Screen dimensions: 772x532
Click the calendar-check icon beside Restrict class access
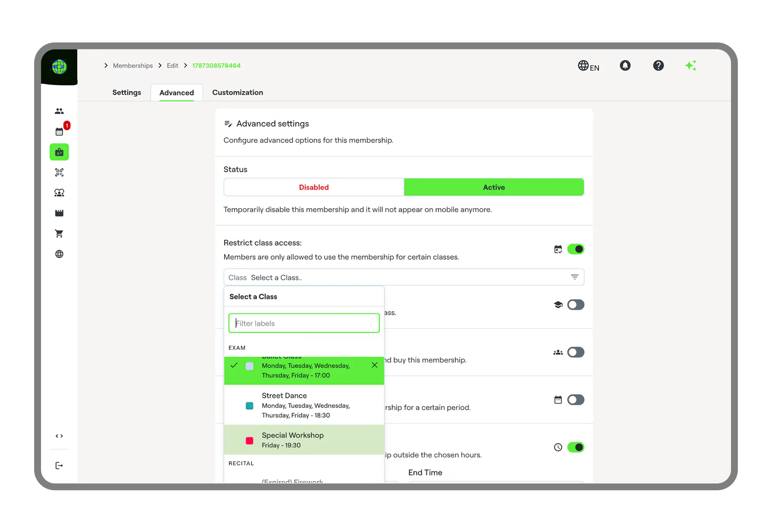(x=558, y=249)
